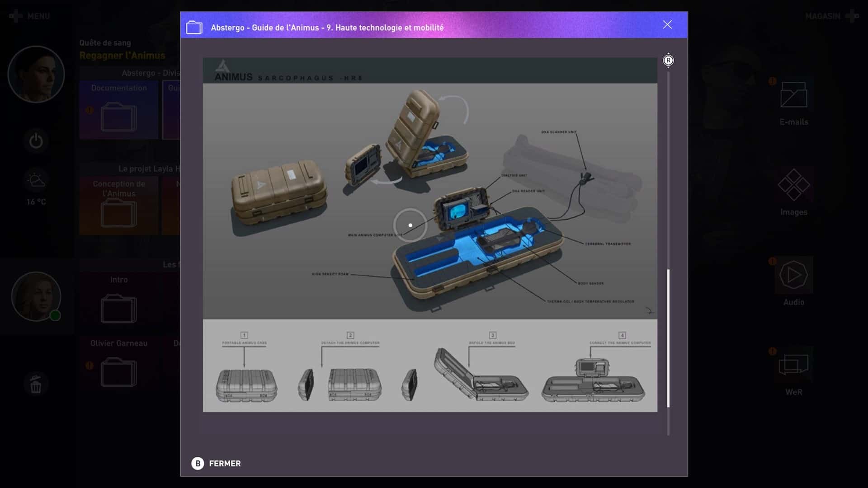Open the Conception de l'Animus folder
Viewport: 868px width, 488px height.
[x=119, y=212]
